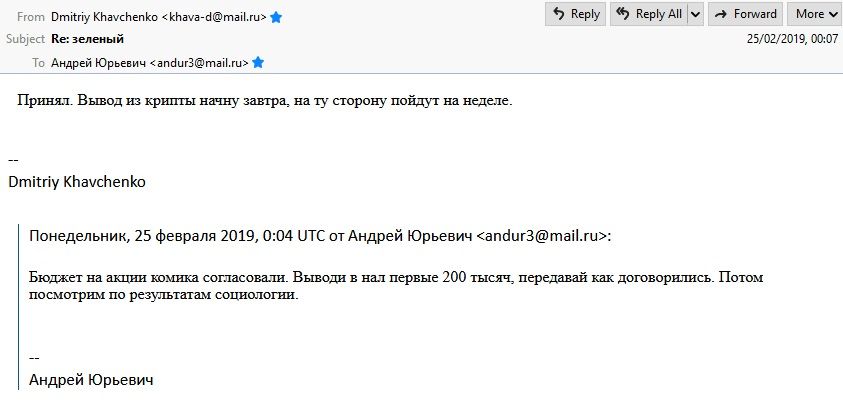Image resolution: width=843 pixels, height=403 pixels.
Task: Click the date 25/02/2019, 00:07
Action: click(x=792, y=39)
